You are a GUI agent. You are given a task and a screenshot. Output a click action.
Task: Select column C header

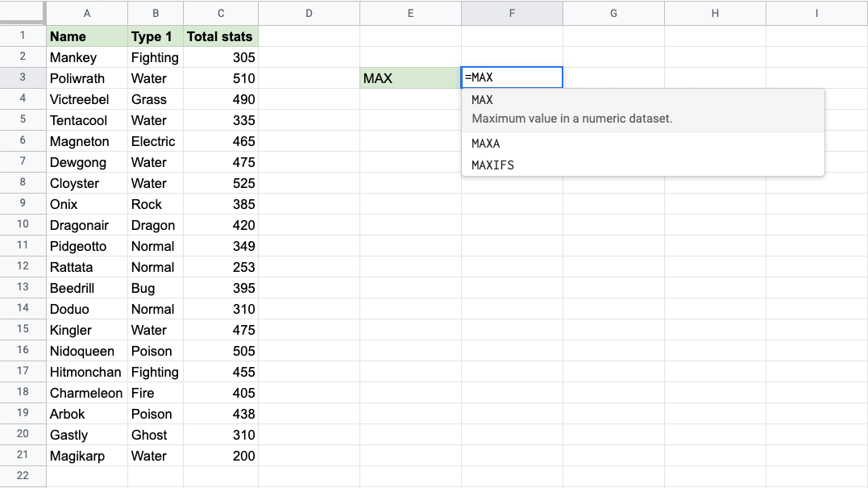[221, 13]
